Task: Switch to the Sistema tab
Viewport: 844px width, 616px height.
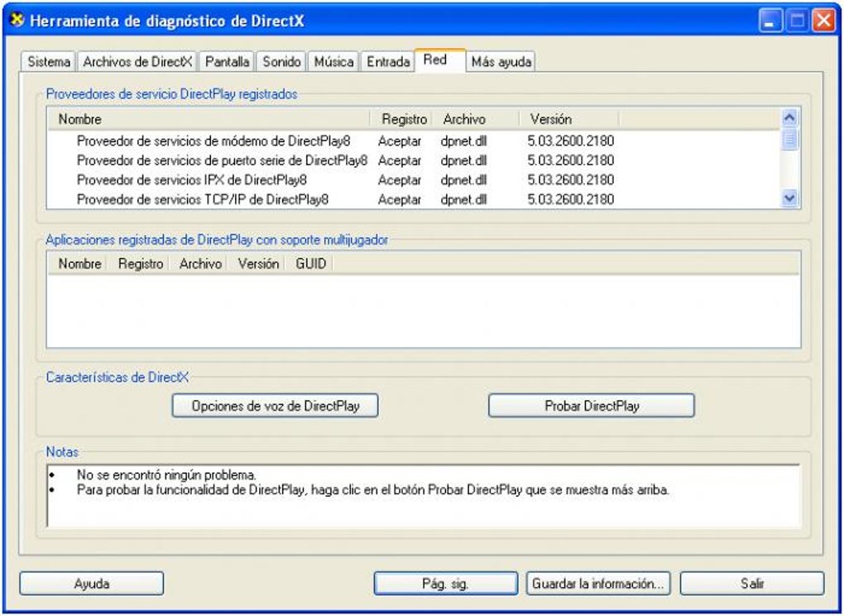Action: point(49,62)
